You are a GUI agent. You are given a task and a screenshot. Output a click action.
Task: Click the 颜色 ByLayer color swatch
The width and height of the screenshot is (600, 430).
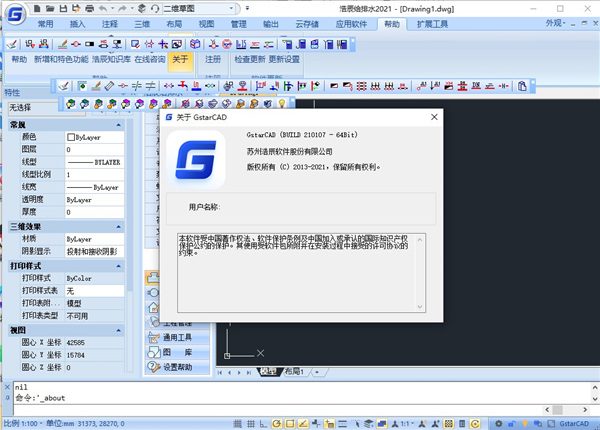[71, 137]
